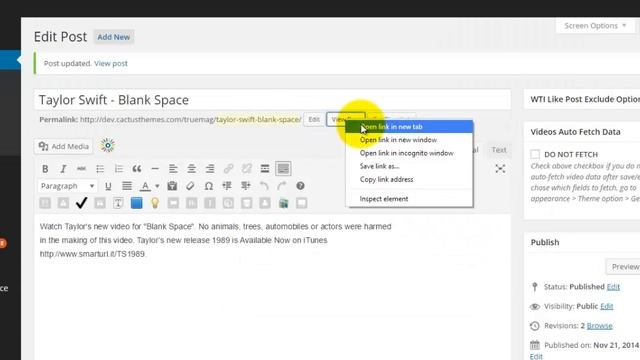
Task: Insert a special character (omega)
Action: click(209, 186)
